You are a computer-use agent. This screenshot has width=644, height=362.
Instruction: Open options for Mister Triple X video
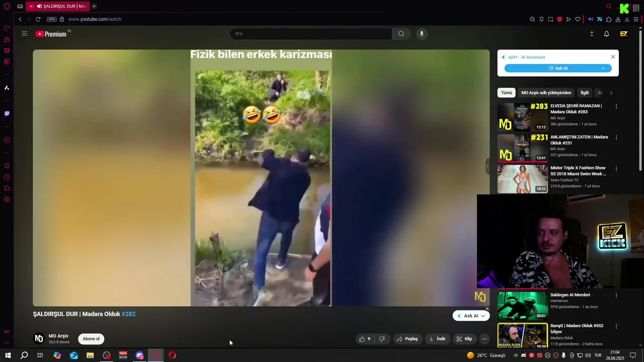click(x=616, y=168)
